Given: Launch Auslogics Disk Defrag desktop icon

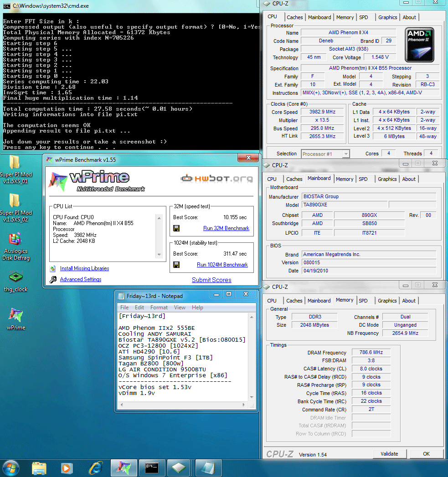Looking at the screenshot, I should coord(16,247).
